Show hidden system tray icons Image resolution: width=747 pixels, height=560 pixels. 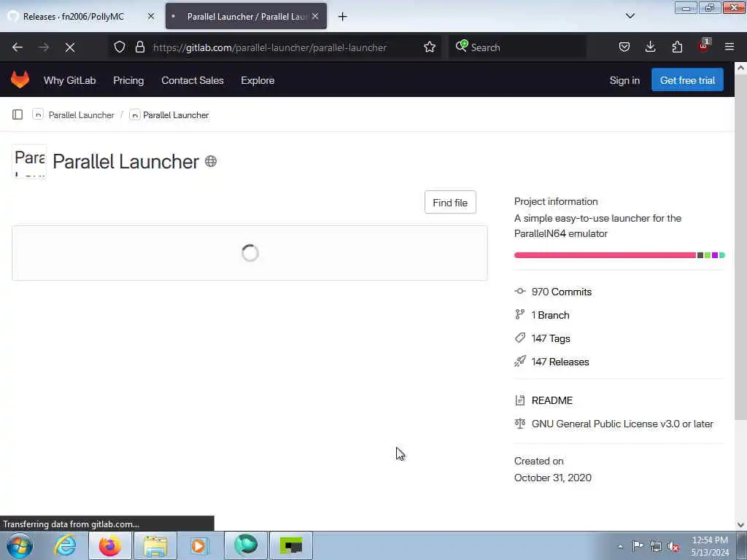[620, 547]
